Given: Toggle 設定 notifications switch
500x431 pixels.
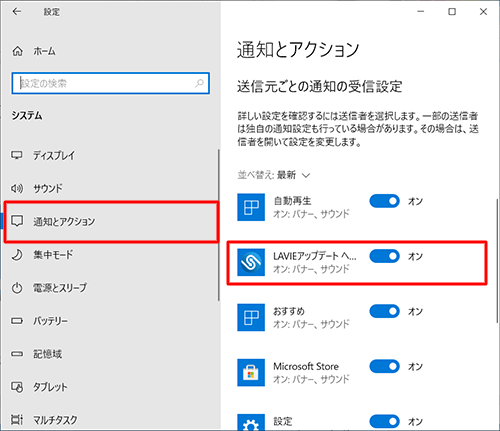Looking at the screenshot, I should [x=384, y=421].
